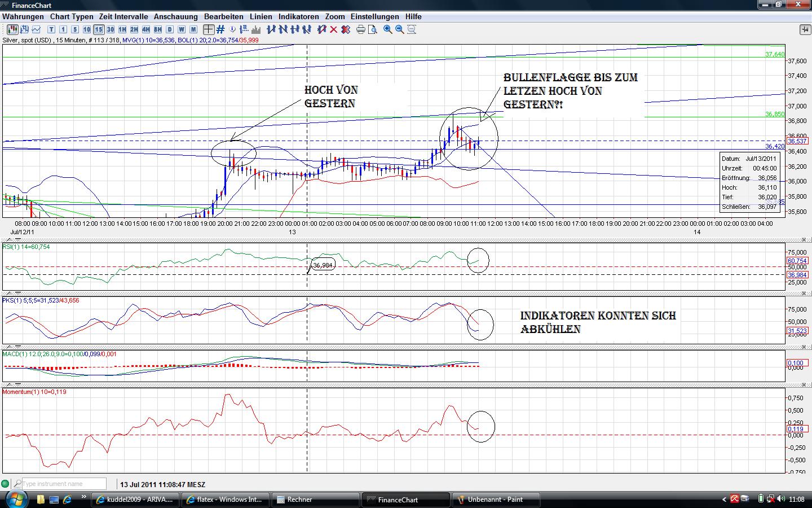Click the print chart icon
Viewport: 812px width, 508px height.
tap(361, 29)
